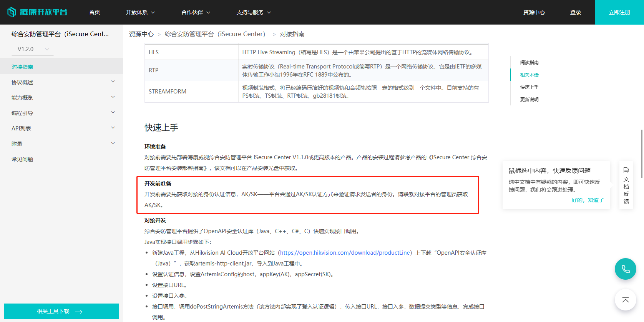
Task: Open the 开放体系 menu
Action: coord(140,12)
